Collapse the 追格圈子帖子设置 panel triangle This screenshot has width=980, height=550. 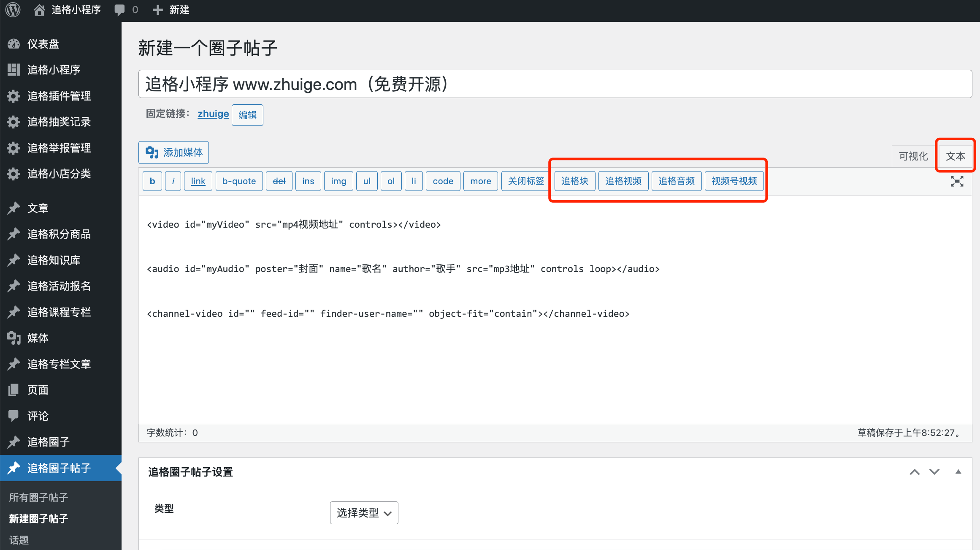click(958, 472)
